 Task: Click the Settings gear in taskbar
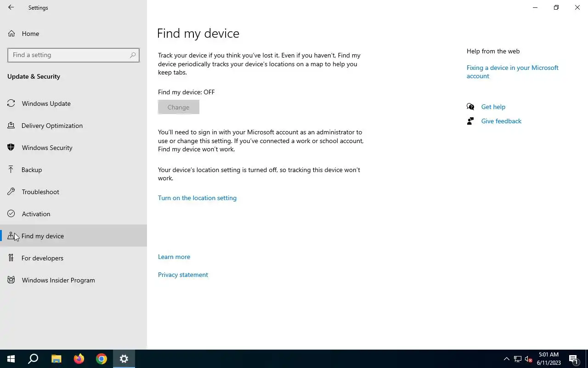coord(124,359)
